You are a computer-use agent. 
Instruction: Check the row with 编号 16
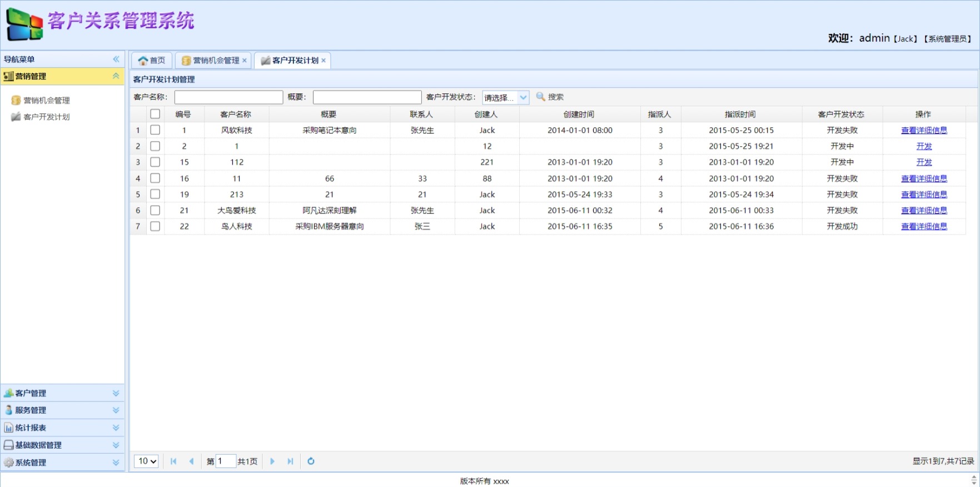point(155,178)
